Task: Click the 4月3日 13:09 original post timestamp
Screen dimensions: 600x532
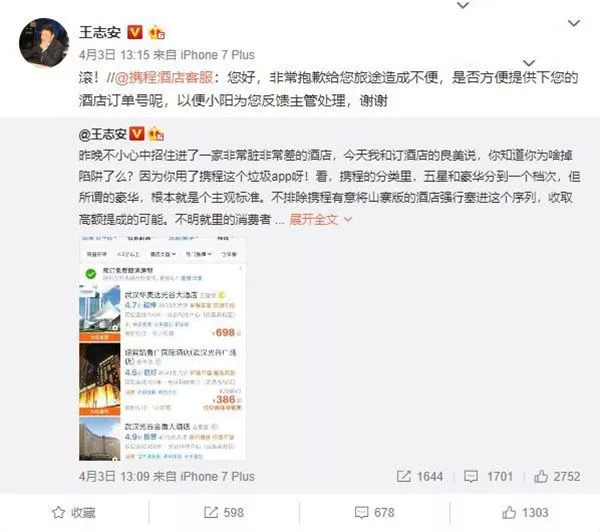Action: pos(114,476)
